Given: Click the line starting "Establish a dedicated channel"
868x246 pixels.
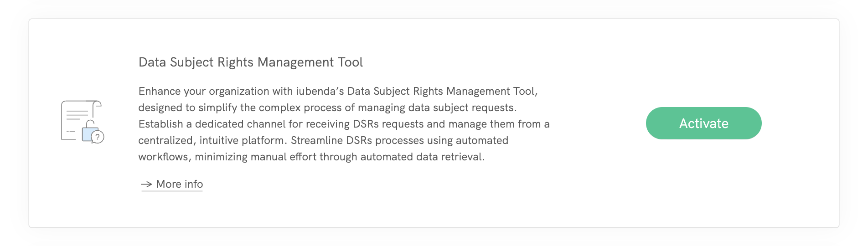Looking at the screenshot, I should pos(344,124).
